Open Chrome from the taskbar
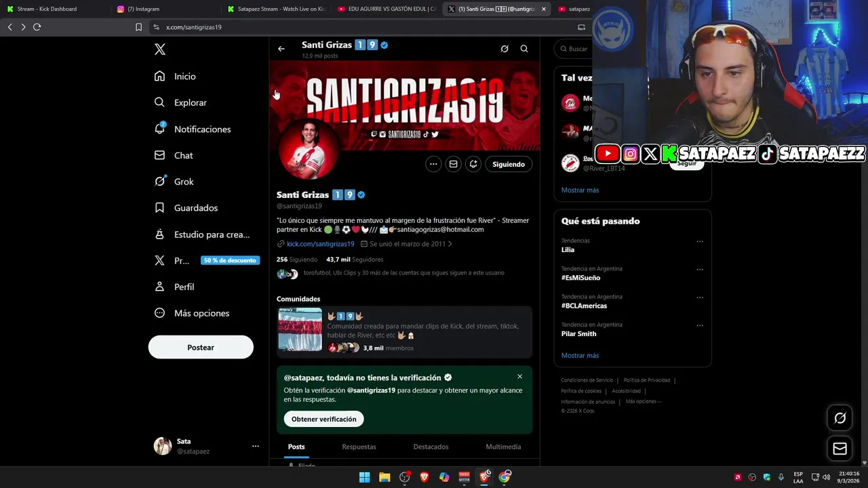This screenshot has height=488, width=868. tap(505, 477)
